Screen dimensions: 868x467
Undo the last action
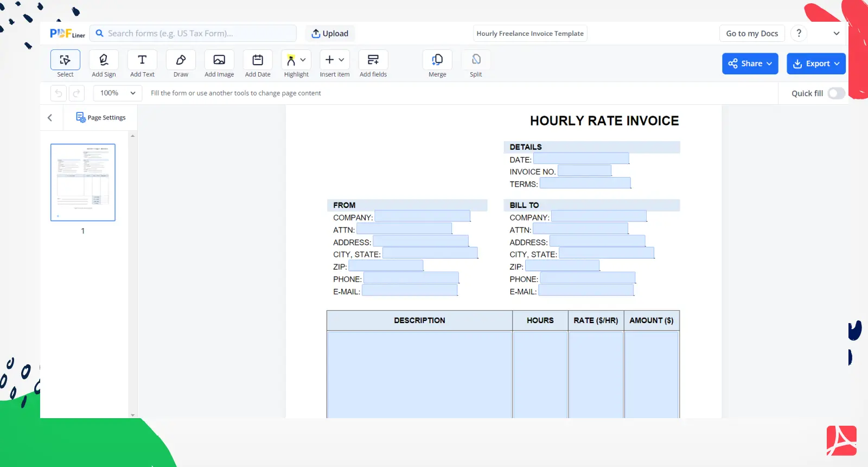59,93
